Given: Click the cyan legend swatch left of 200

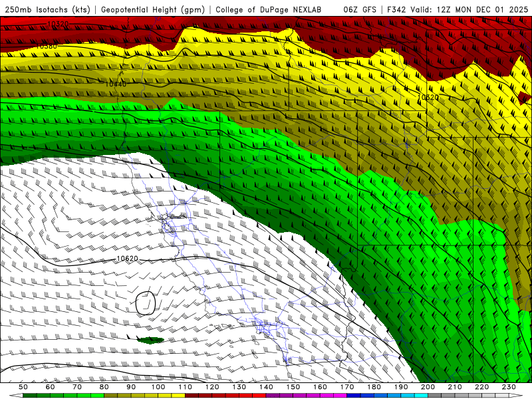Looking at the screenshot, I should coord(421,396).
